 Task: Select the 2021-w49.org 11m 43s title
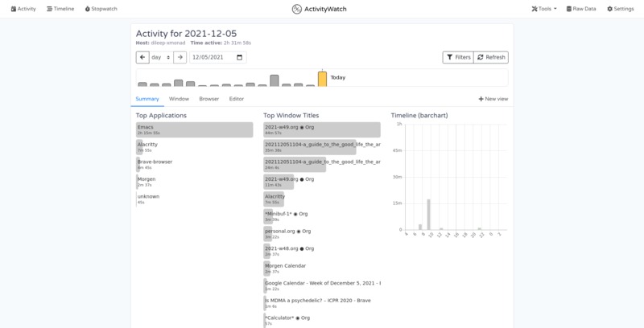322,182
